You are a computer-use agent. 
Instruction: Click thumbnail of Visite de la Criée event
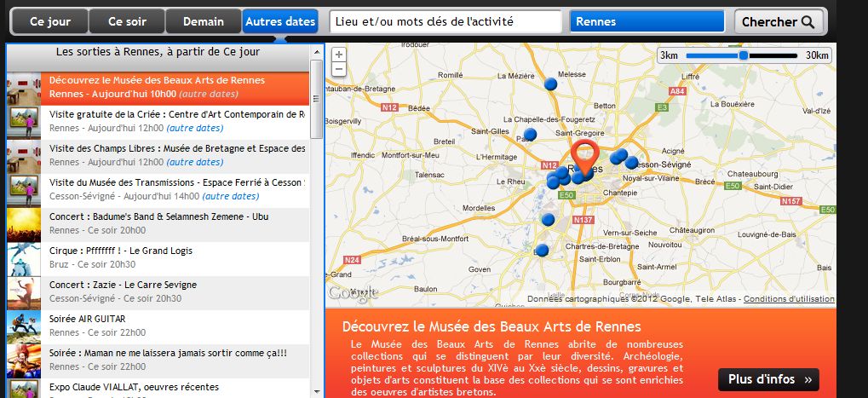point(24,123)
